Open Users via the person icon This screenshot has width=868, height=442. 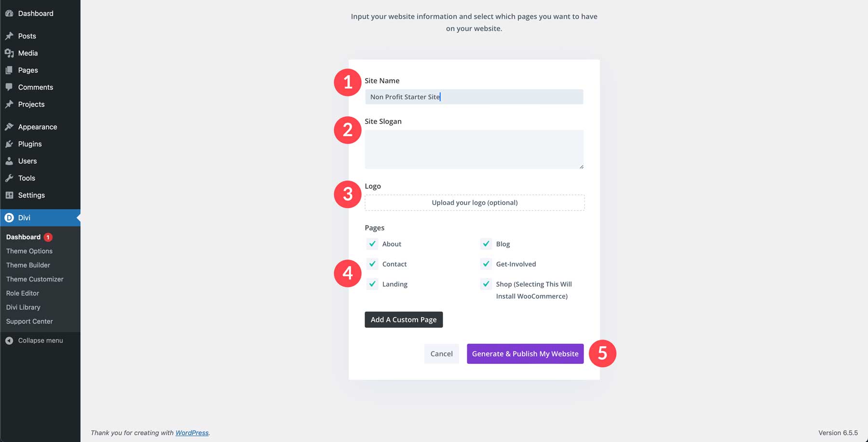(x=10, y=161)
